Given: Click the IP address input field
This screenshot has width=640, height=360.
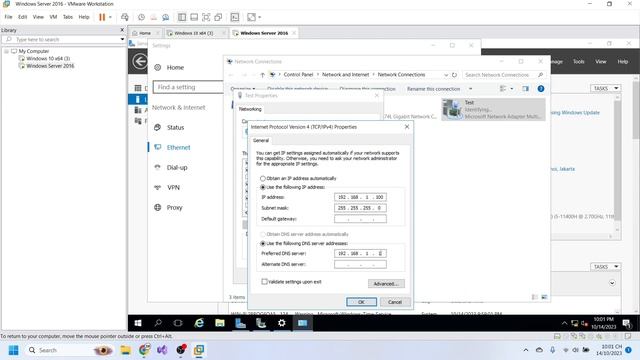Looking at the screenshot, I should click(x=360, y=198).
